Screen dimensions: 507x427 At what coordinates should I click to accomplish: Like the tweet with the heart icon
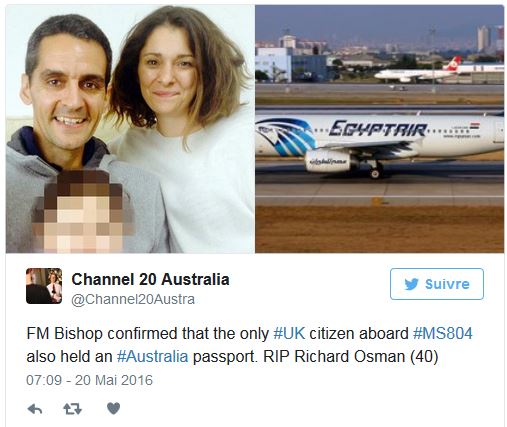click(113, 408)
